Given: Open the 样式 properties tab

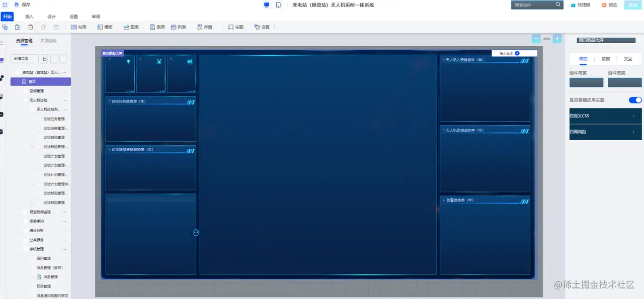Looking at the screenshot, I should tap(583, 59).
